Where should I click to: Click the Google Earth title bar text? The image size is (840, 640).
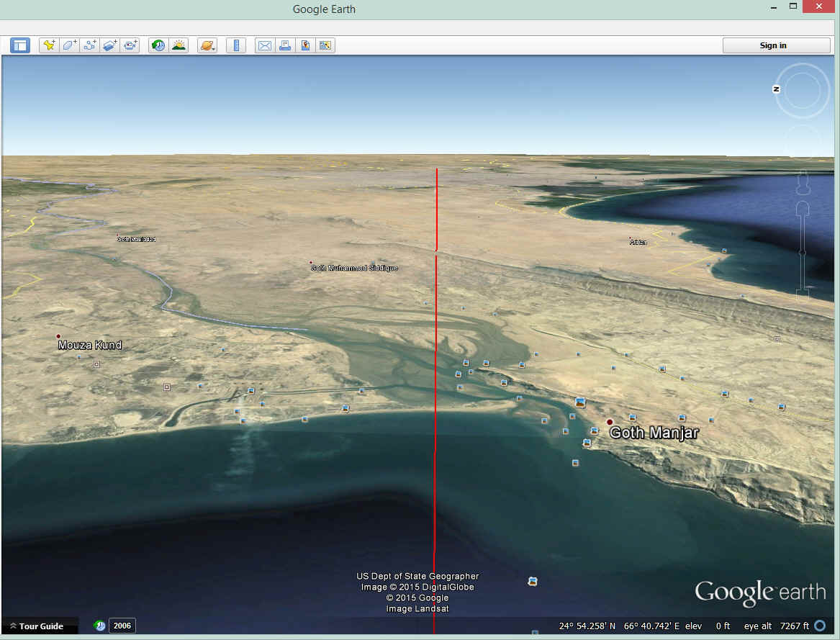pyautogui.click(x=324, y=9)
